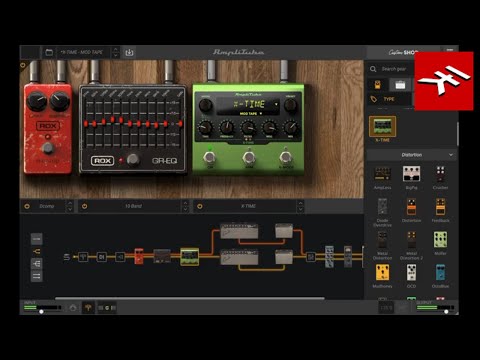The height and width of the screenshot is (360, 480).
Task: Open the preset browser folder icon
Action: [49, 52]
